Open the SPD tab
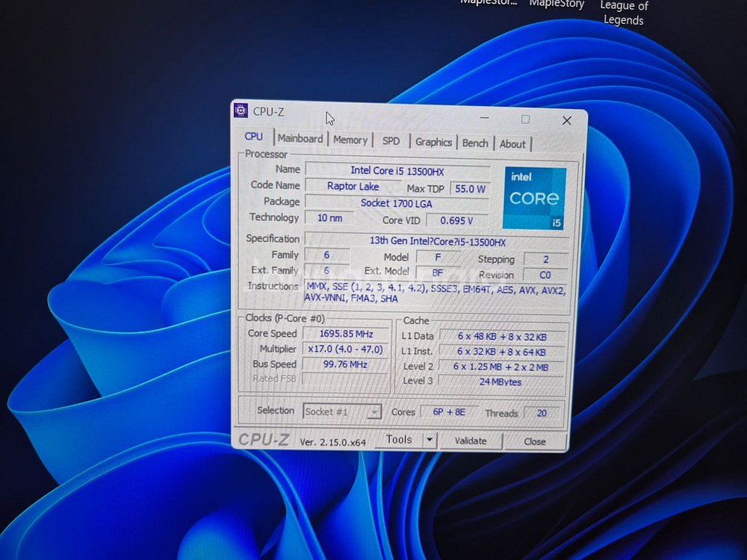This screenshot has width=747, height=560. coord(391,141)
